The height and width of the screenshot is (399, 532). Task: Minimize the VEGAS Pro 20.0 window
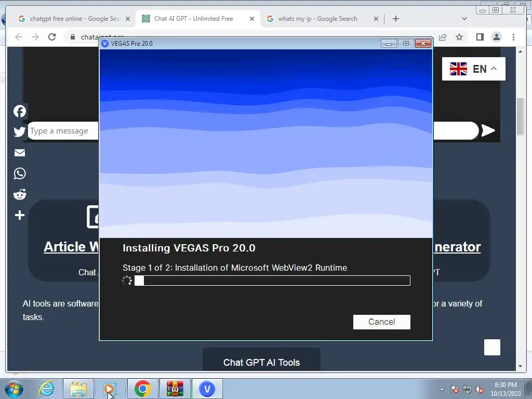point(389,44)
